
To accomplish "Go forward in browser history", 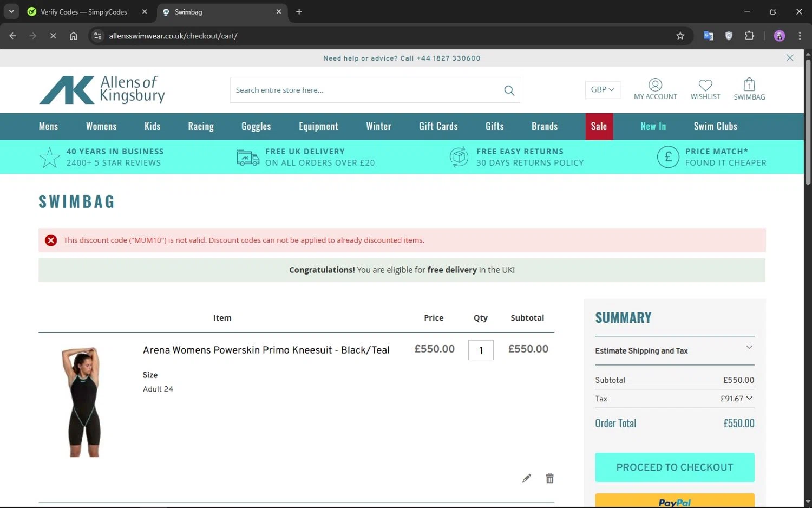I will point(33,36).
